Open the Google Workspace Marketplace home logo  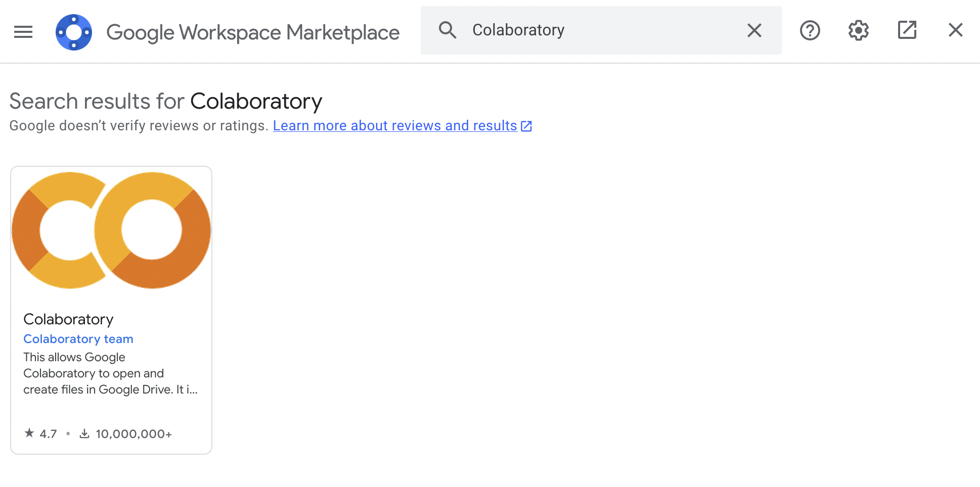(74, 32)
